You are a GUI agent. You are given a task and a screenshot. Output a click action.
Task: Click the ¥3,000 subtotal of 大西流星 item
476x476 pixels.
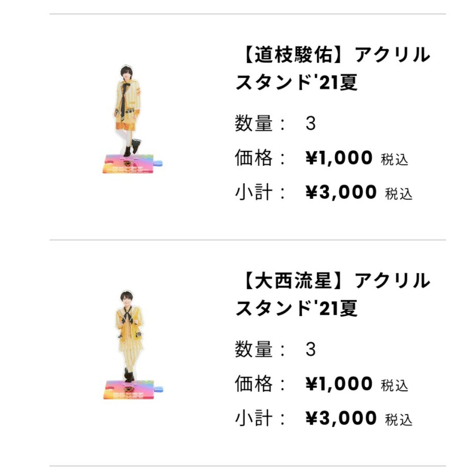pyautogui.click(x=341, y=418)
